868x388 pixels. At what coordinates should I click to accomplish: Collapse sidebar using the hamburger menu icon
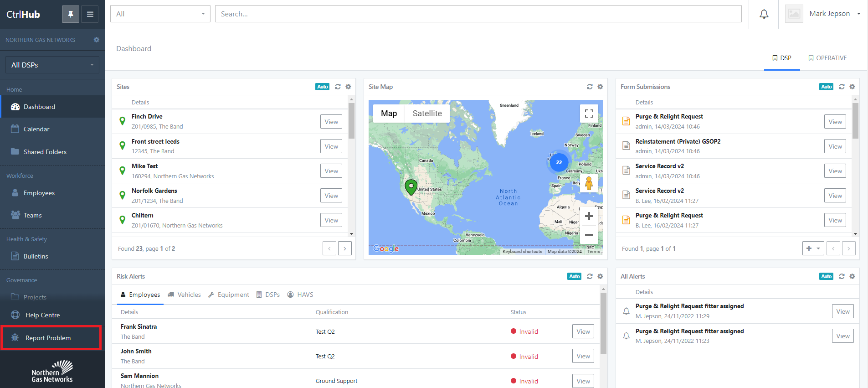[x=90, y=14]
